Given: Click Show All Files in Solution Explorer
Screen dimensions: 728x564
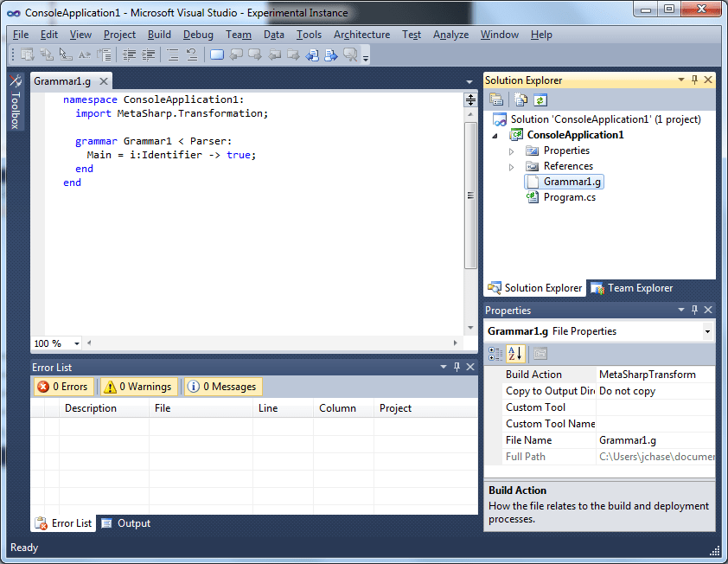Looking at the screenshot, I should point(521,99).
